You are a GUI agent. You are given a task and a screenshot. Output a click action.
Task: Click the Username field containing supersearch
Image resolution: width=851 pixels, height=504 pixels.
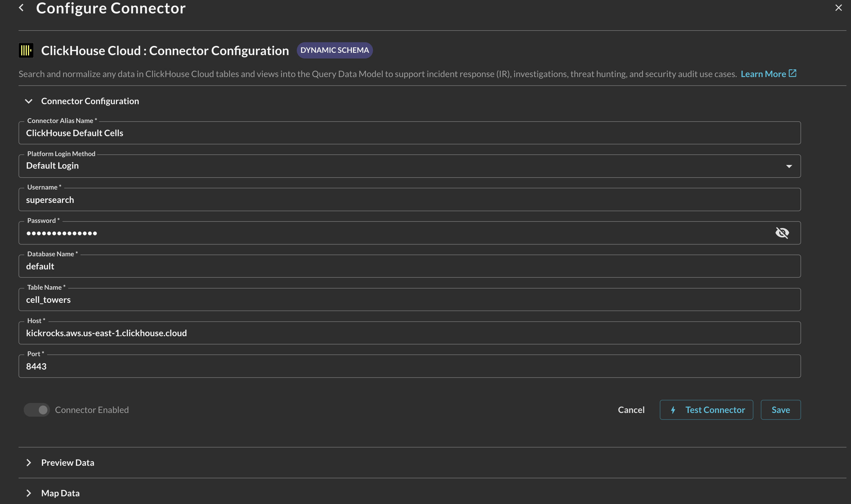coord(410,200)
